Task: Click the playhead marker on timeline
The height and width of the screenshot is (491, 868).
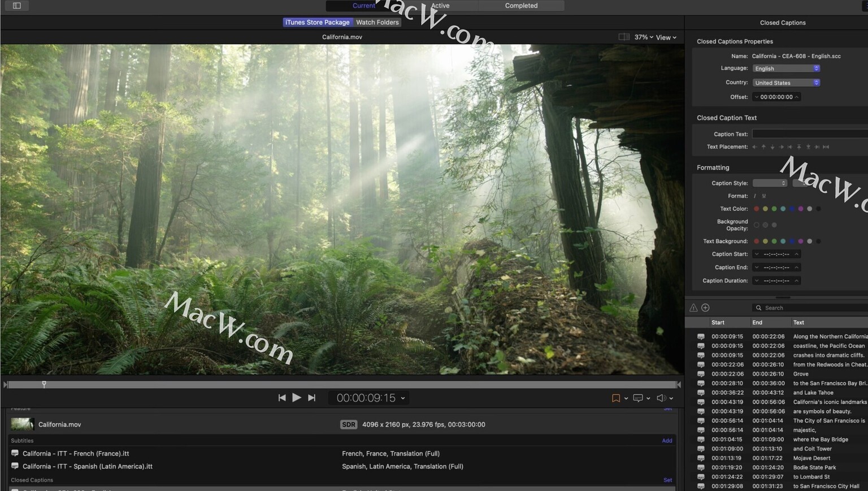Action: tap(44, 384)
